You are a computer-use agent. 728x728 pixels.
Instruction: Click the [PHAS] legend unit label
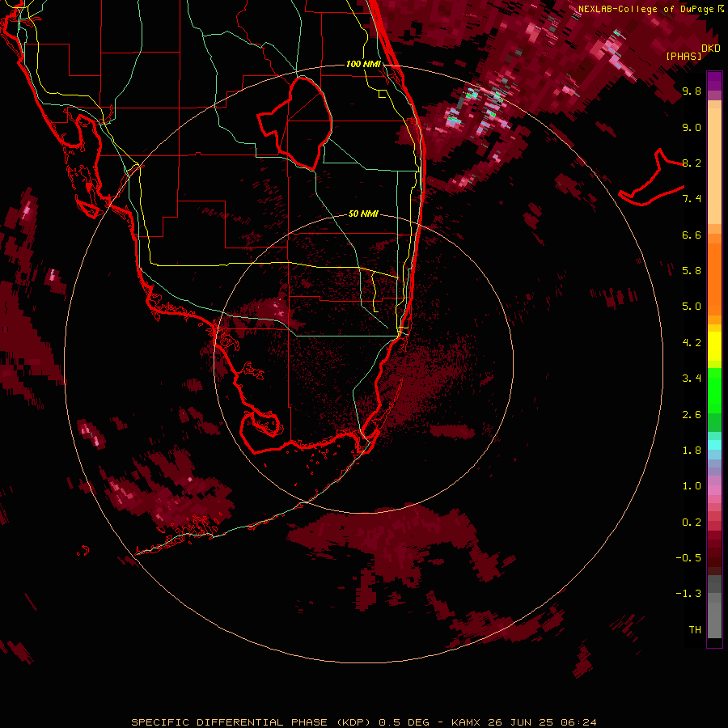click(x=684, y=56)
